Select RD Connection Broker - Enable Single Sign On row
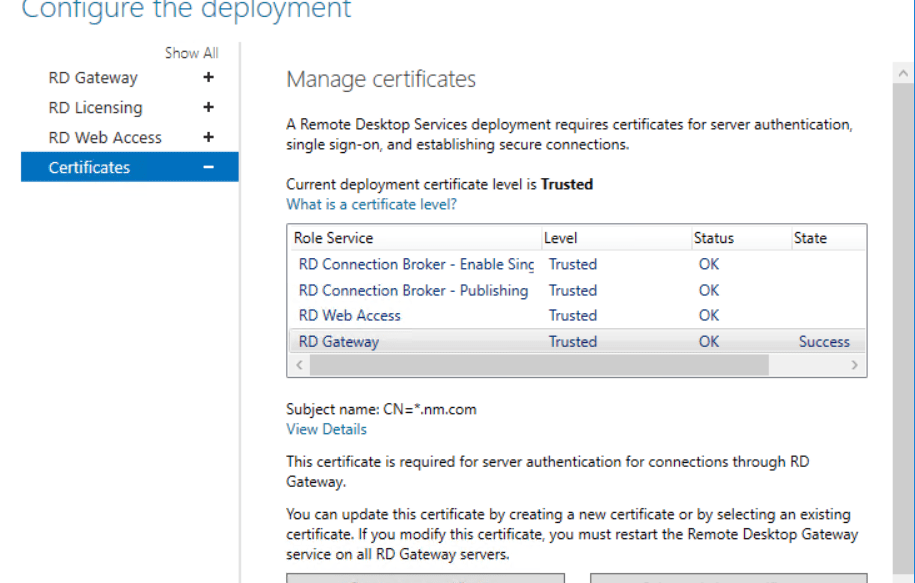Viewport: 915px width, 583px height. [416, 265]
